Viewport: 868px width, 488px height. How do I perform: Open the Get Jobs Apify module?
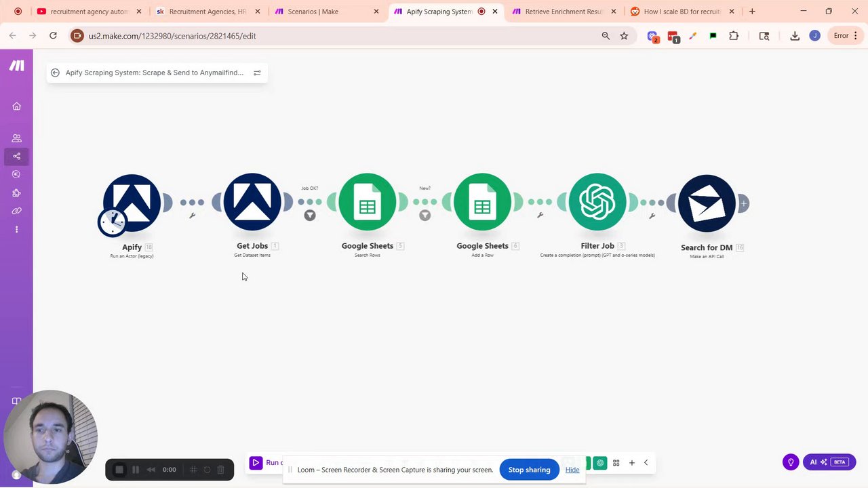[x=252, y=202]
